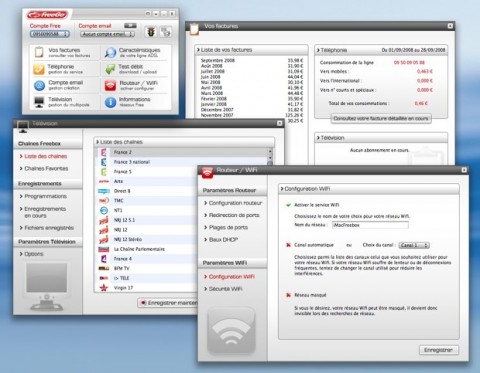Open the blue Compte email @ icon
The width and height of the screenshot is (480, 373).
[39, 85]
